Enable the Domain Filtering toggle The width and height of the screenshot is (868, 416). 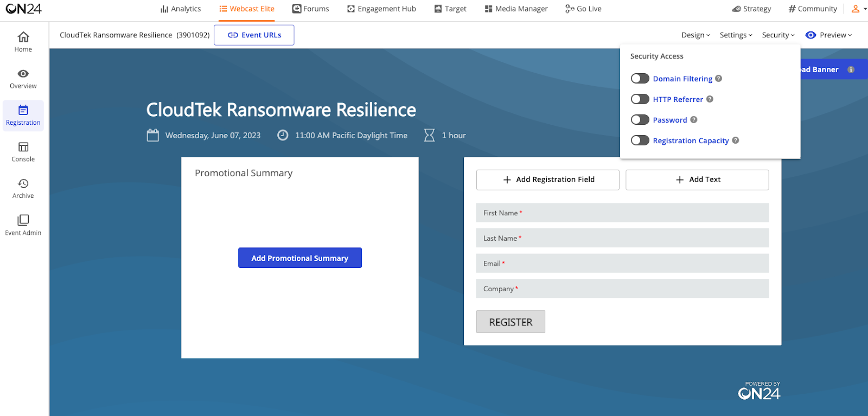coord(640,79)
